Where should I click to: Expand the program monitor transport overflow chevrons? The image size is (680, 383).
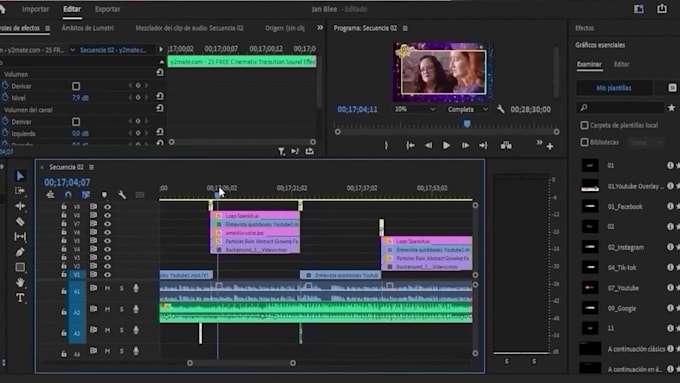pos(539,142)
